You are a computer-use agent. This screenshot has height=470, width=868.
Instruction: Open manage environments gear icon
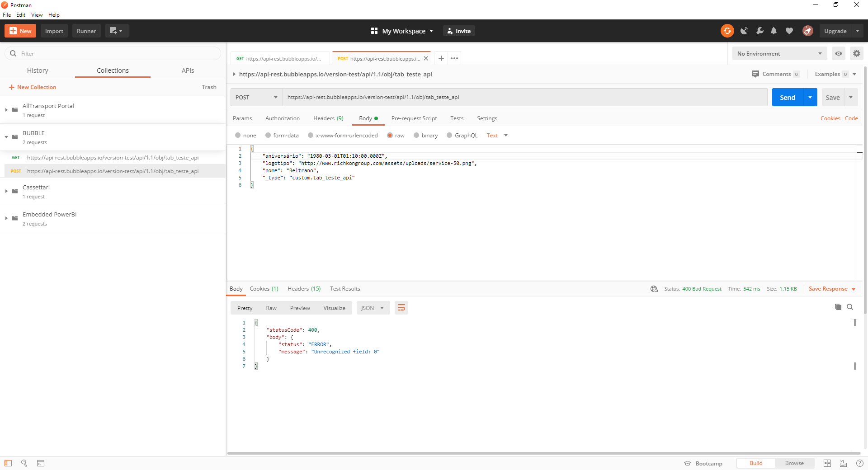pyautogui.click(x=857, y=53)
